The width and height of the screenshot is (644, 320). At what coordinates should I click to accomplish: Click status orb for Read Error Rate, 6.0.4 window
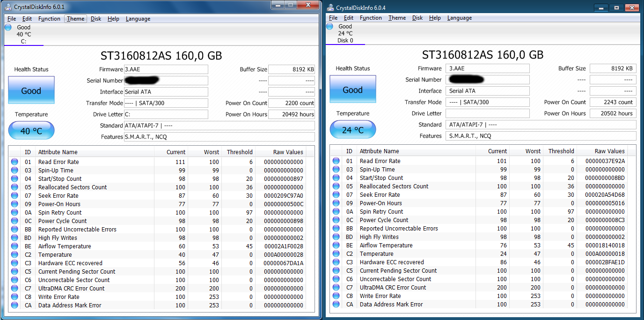336,161
